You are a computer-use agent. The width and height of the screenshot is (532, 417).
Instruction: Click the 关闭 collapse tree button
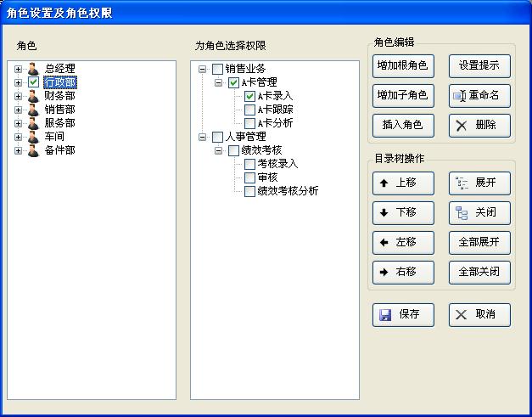[x=479, y=213]
